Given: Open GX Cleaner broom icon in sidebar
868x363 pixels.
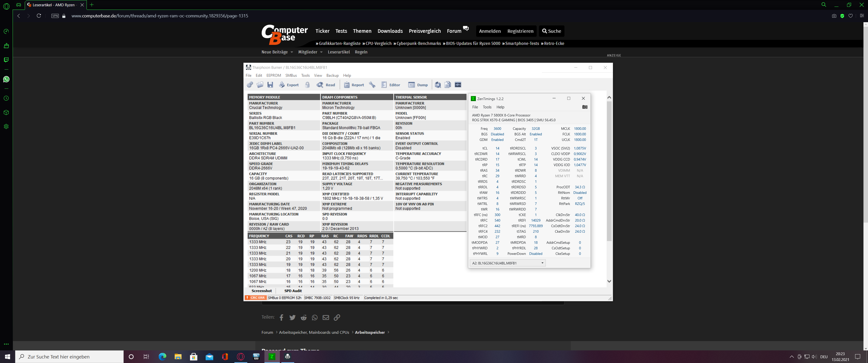Looking at the screenshot, I should (x=6, y=45).
